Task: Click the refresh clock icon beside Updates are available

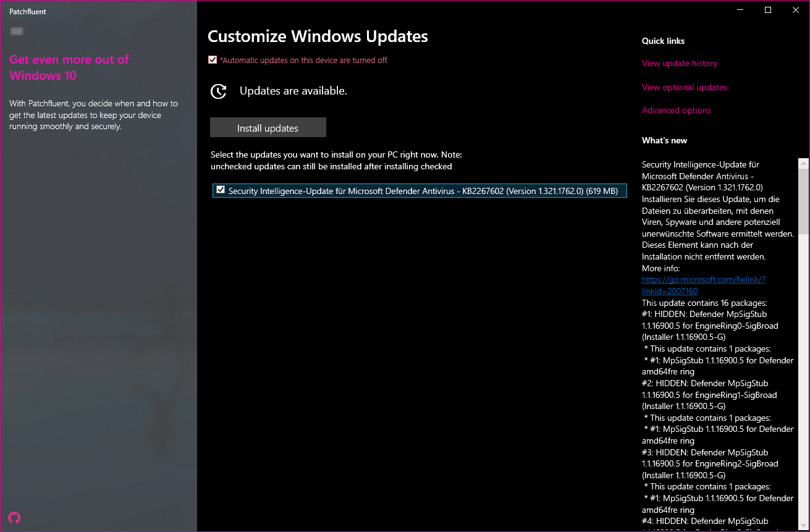Action: 218,91
